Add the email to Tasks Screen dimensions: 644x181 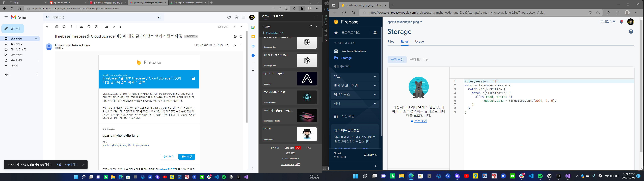coord(96,27)
